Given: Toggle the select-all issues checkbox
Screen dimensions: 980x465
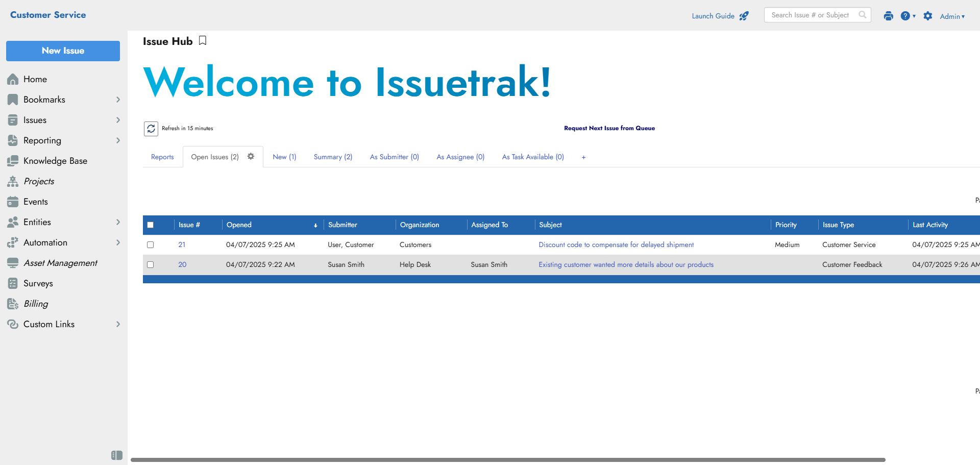Looking at the screenshot, I should click(150, 225).
